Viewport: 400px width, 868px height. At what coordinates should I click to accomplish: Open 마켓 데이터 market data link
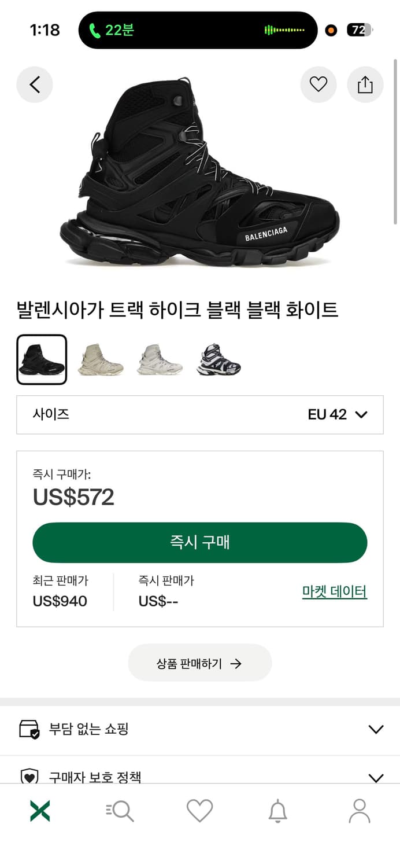(333, 591)
